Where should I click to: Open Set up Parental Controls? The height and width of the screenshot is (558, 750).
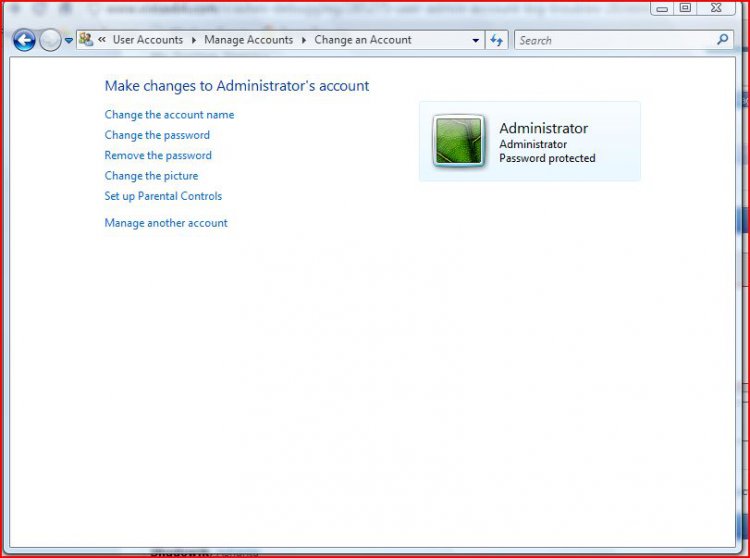[x=163, y=196]
